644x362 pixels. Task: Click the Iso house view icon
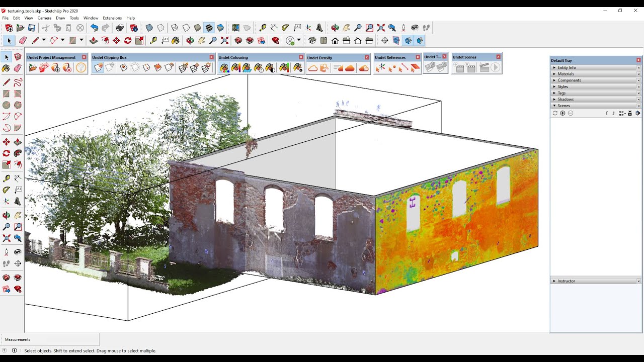[312, 40]
